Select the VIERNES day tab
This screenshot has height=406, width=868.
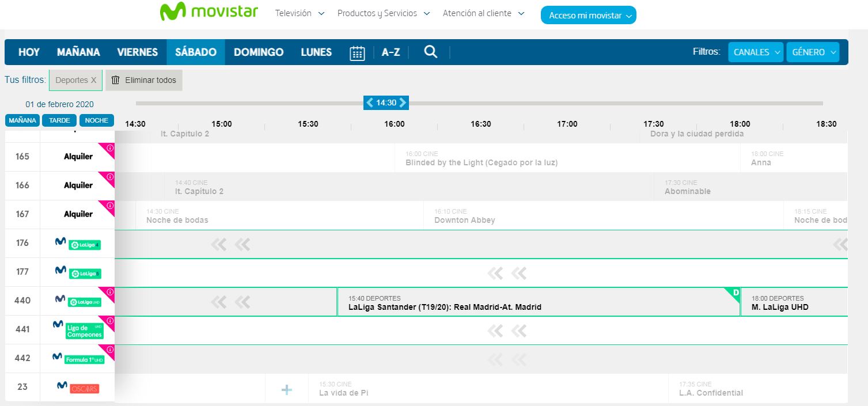pyautogui.click(x=137, y=52)
